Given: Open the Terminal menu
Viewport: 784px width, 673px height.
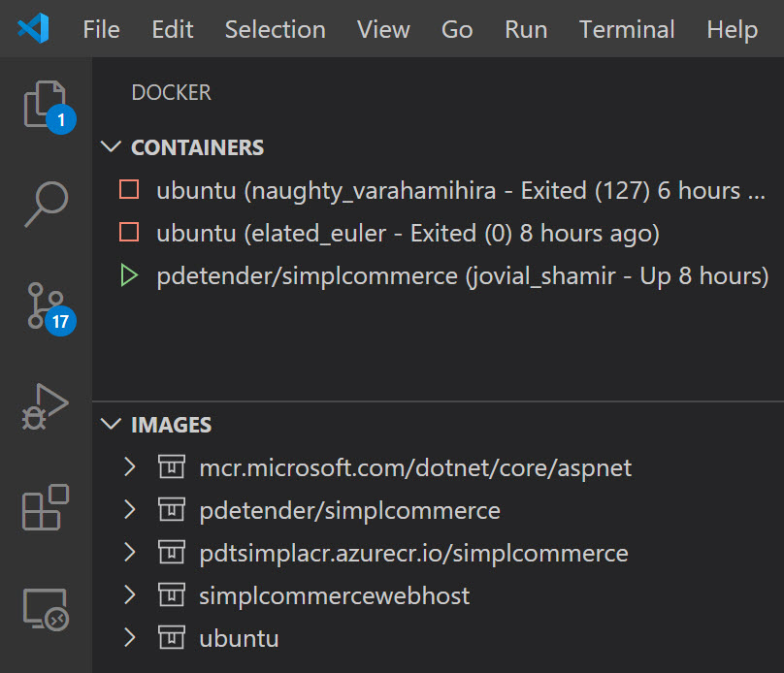Looking at the screenshot, I should pyautogui.click(x=626, y=29).
